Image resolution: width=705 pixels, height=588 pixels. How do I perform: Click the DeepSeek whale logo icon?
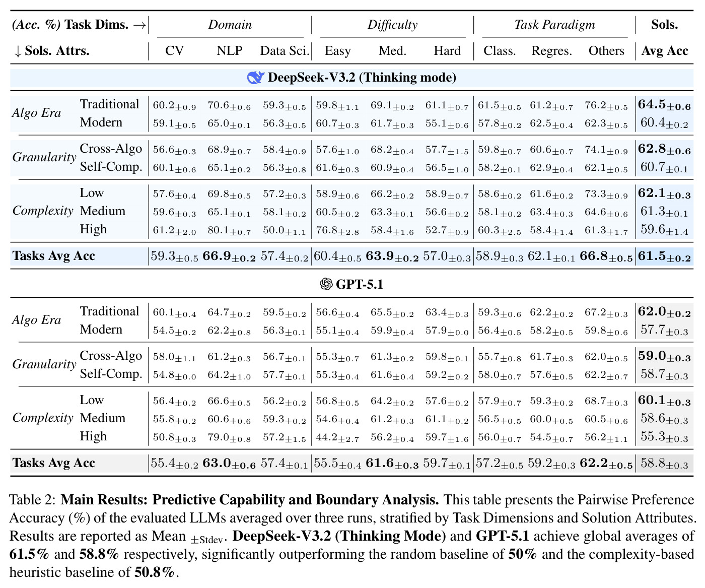256,78
